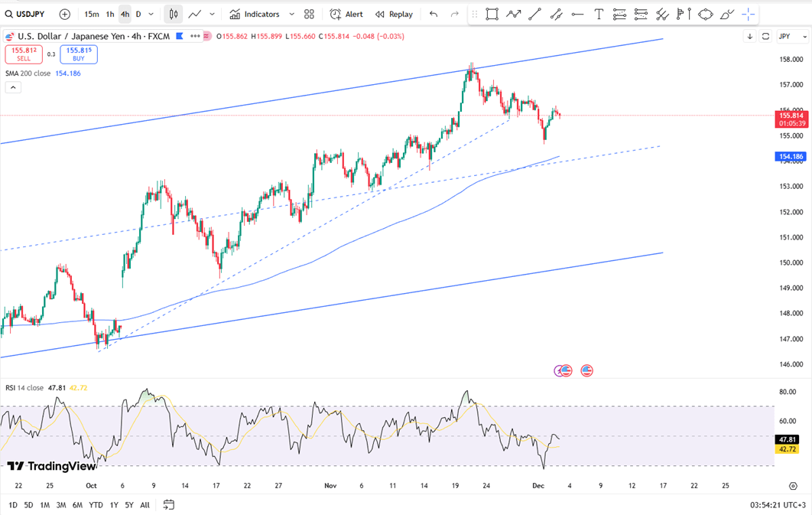This screenshot has height=515, width=812.
Task: Switch to the 1h timeframe
Action: pos(110,14)
